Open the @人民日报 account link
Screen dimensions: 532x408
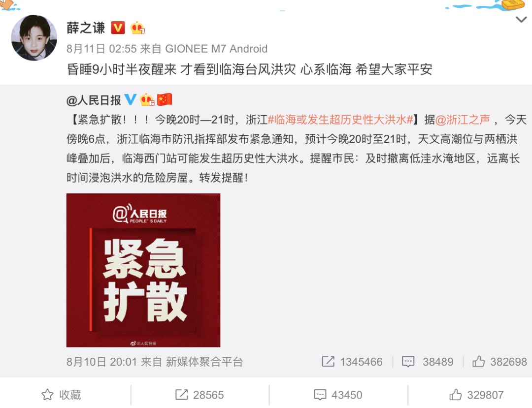[x=94, y=100]
